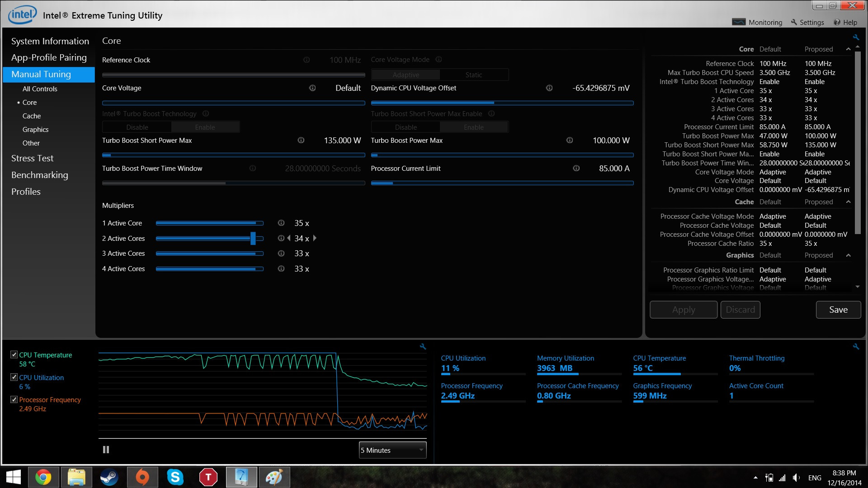The width and height of the screenshot is (868, 488).
Task: Click the 1 Active Core multiplier slider
Action: (x=209, y=223)
